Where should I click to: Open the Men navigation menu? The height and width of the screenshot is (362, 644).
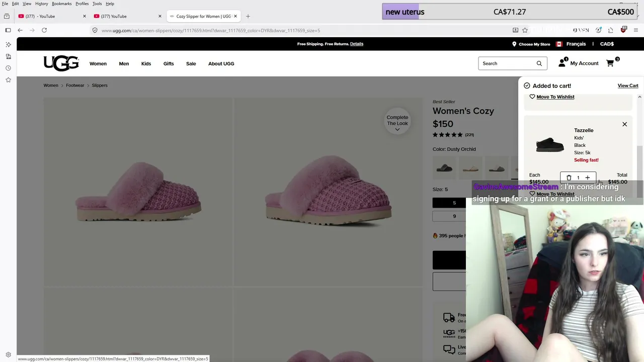tap(124, 63)
